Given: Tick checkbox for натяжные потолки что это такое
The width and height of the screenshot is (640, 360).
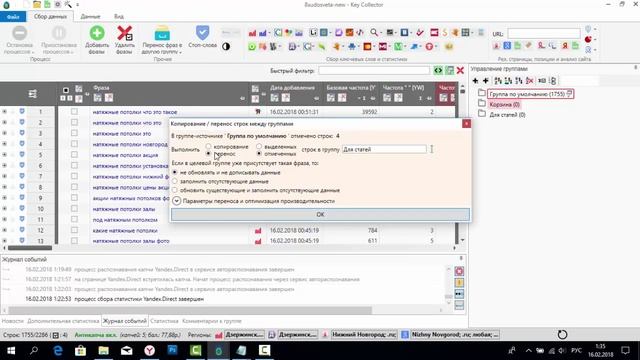Looking at the screenshot, I should coord(74,111).
